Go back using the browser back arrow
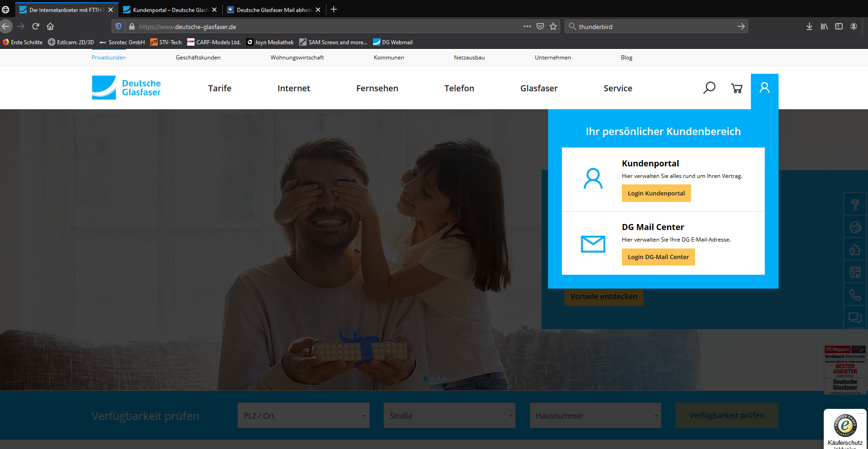 click(6, 26)
